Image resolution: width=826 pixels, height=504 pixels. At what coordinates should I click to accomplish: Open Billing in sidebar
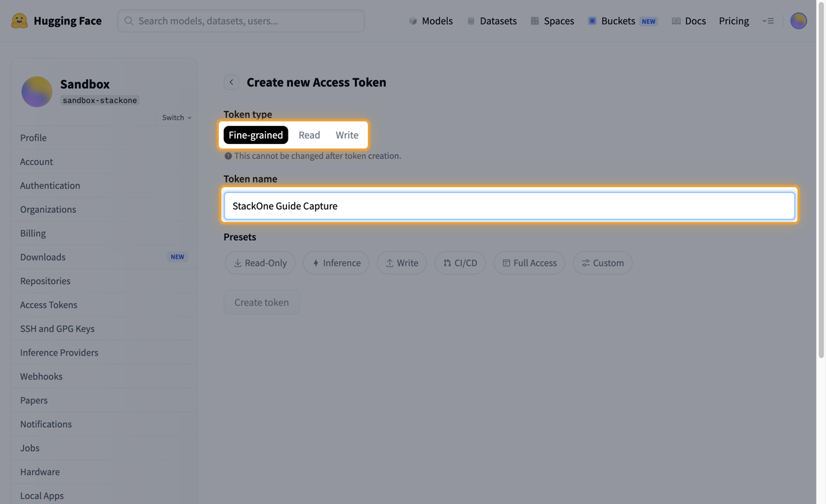pos(104,233)
